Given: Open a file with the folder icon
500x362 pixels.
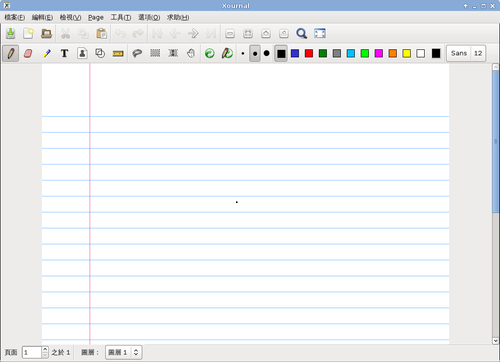Looking at the screenshot, I should [46, 33].
